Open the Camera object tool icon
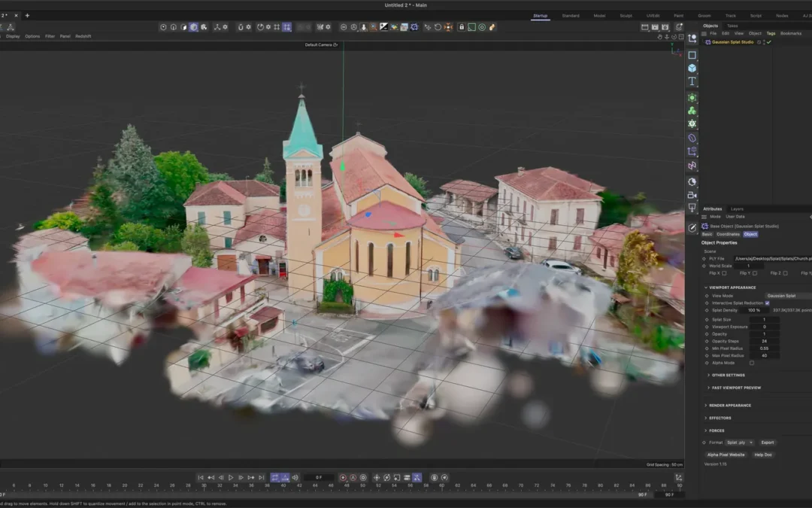 tap(692, 195)
